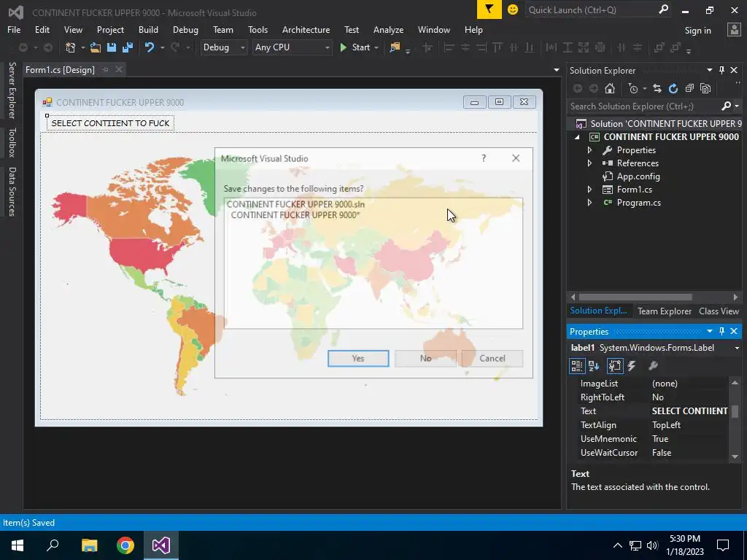Open the Debug configuration dropdown
This screenshot has height=560, width=747.
[x=223, y=47]
